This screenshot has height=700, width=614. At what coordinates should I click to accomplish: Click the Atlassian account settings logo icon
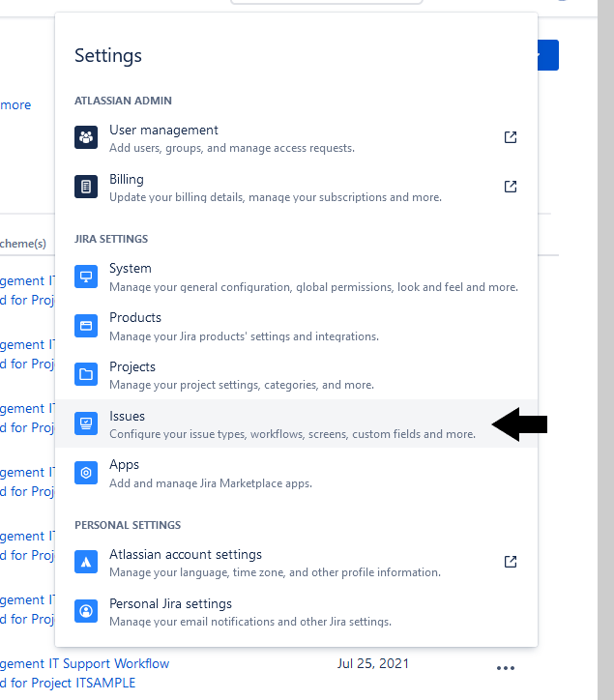click(86, 562)
